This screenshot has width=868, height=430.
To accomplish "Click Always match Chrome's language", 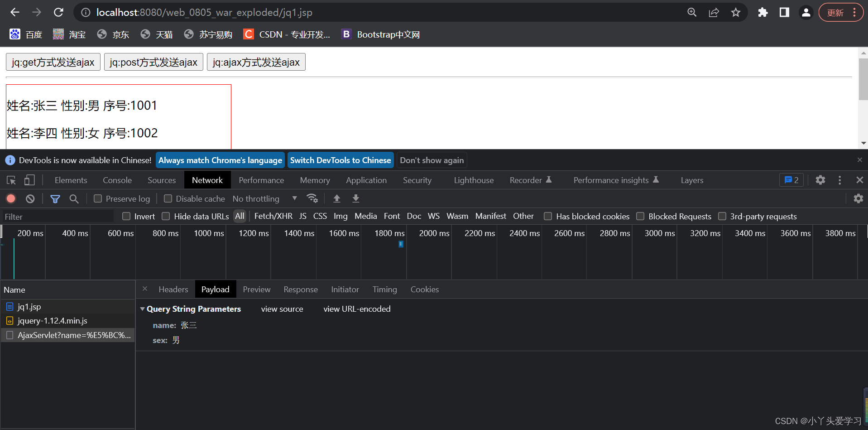I will 220,160.
